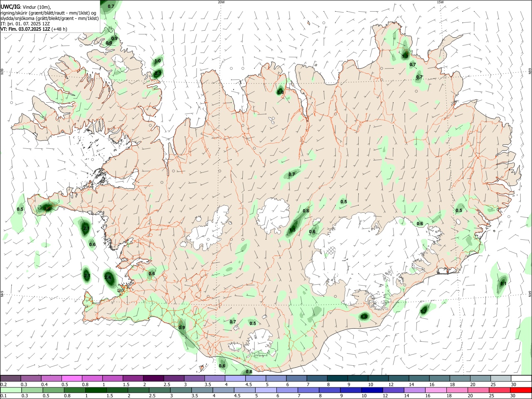This screenshot has height=399, width=532.
Task: Click the 'rigning/skúrir (grænt/blátt/rautt - mm/1klst) og' line
Action: click(x=48, y=12)
